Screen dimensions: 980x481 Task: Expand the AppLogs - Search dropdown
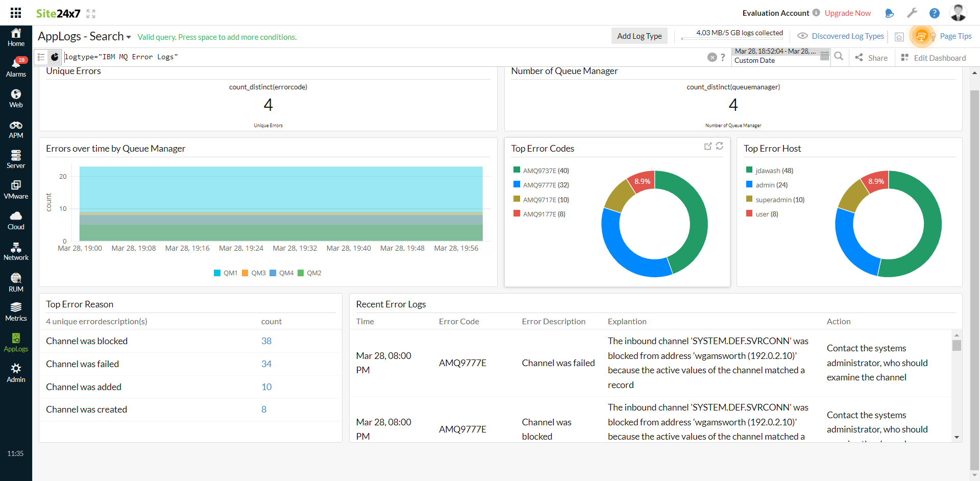[x=127, y=36]
